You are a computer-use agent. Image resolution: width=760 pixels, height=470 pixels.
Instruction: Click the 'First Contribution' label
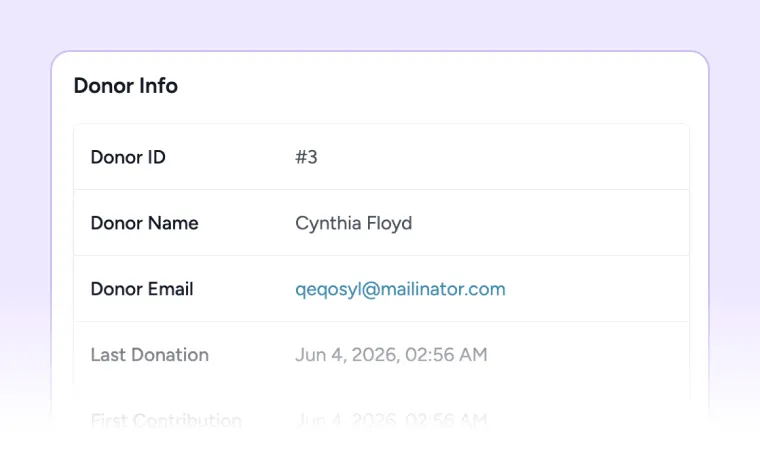click(166, 420)
